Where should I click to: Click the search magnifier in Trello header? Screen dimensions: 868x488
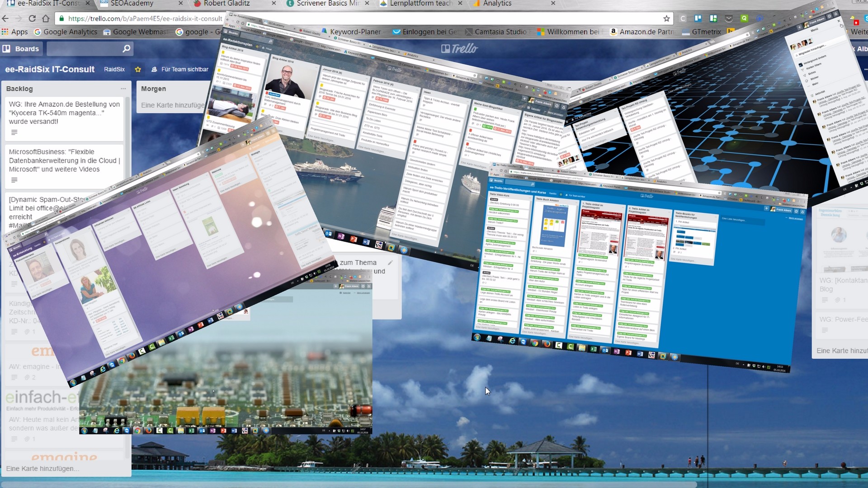(x=127, y=48)
